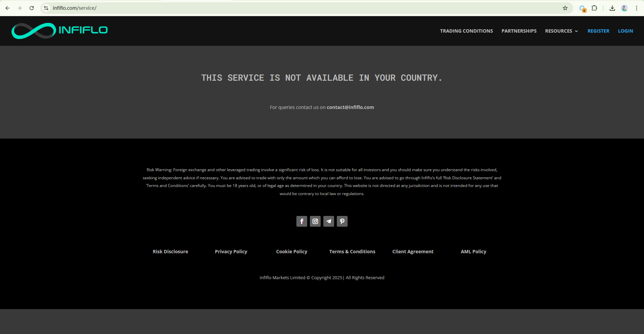Open the Telegram social icon
The image size is (644, 334).
click(x=328, y=221)
